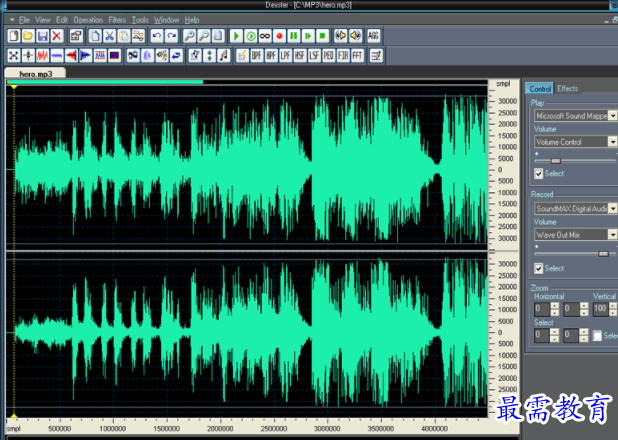Viewport: 618px width, 440px height.
Task: Click the green Stop button
Action: pos(323,36)
